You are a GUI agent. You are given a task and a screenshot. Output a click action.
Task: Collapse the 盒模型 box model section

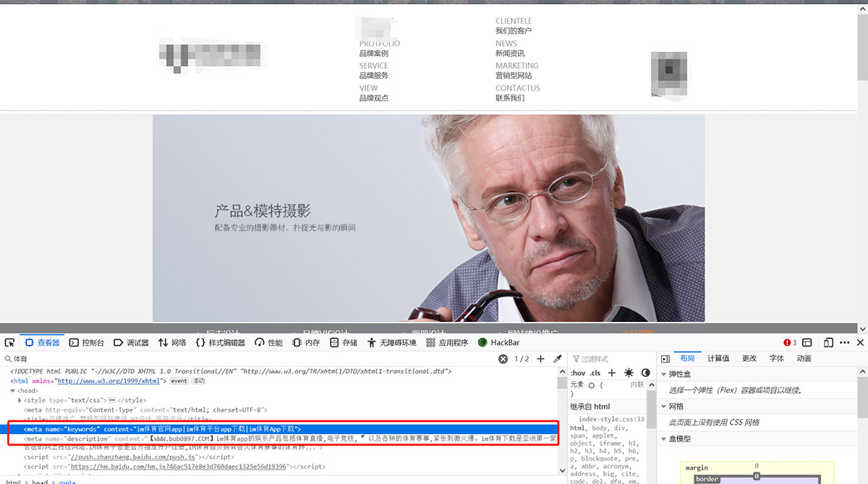(664, 439)
